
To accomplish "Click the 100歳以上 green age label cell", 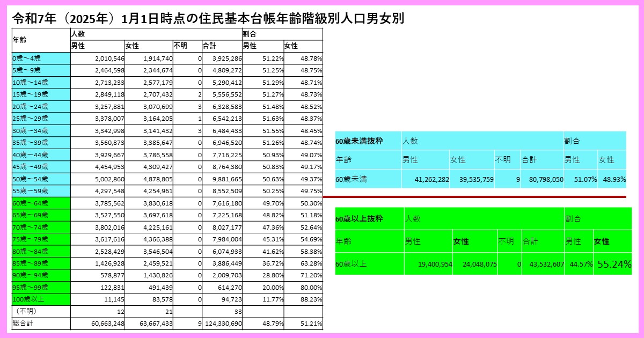I will (41, 299).
